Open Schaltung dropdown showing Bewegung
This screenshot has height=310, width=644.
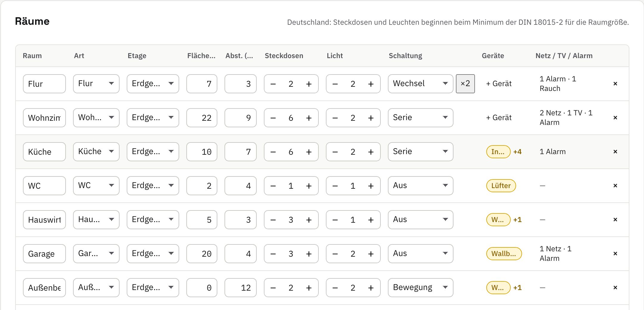click(x=421, y=288)
